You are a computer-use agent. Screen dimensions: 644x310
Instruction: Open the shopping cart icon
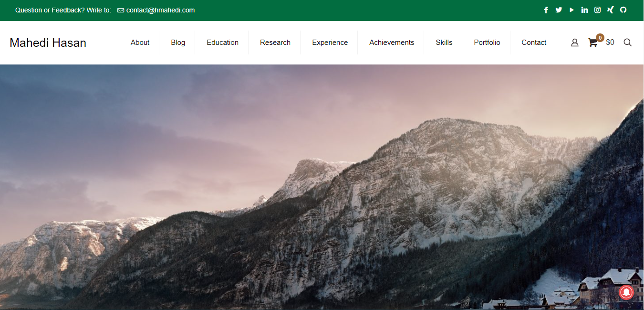point(592,43)
